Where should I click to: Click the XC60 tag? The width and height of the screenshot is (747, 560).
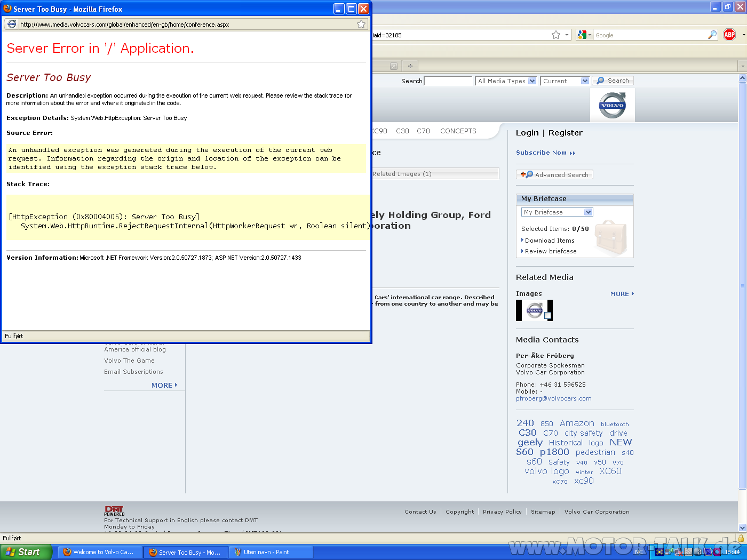(610, 471)
